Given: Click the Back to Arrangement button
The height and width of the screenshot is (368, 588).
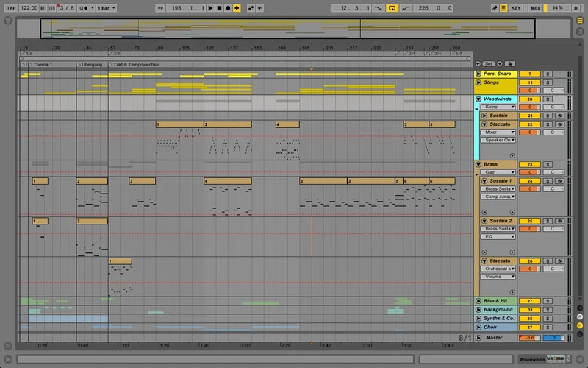Looking at the screenshot, I should 259,8.
